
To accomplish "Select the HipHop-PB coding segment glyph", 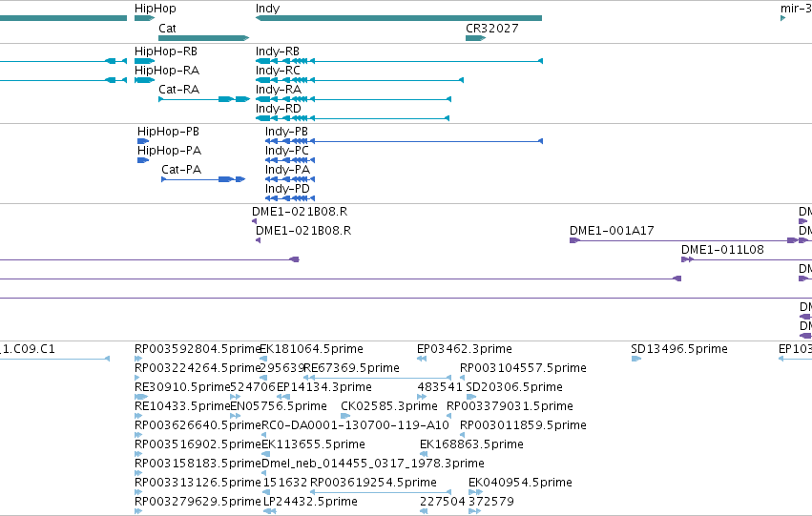I will 143,141.
